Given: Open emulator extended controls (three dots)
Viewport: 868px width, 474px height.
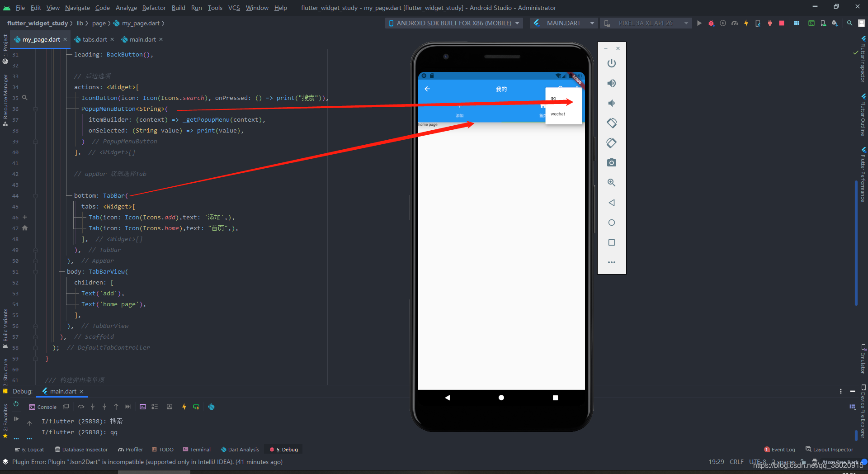Looking at the screenshot, I should pyautogui.click(x=612, y=262).
